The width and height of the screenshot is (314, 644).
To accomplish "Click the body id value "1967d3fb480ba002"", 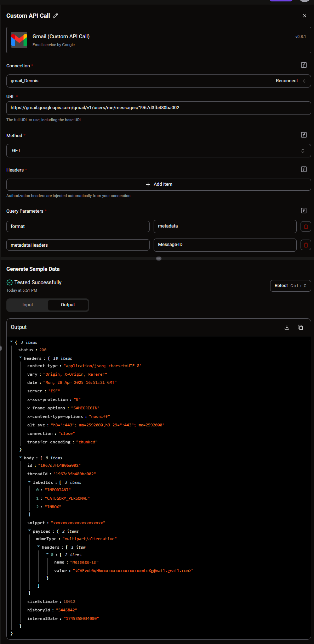I will click(x=59, y=466).
